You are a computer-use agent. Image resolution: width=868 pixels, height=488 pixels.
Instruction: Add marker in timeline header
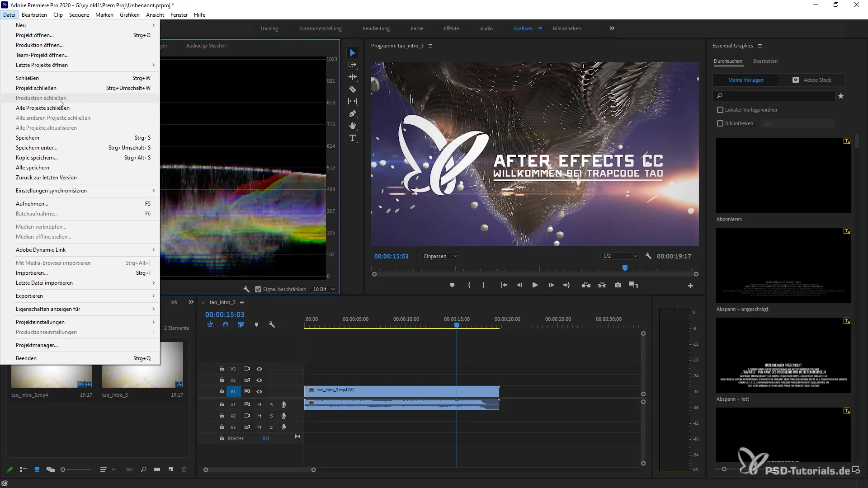click(x=256, y=324)
